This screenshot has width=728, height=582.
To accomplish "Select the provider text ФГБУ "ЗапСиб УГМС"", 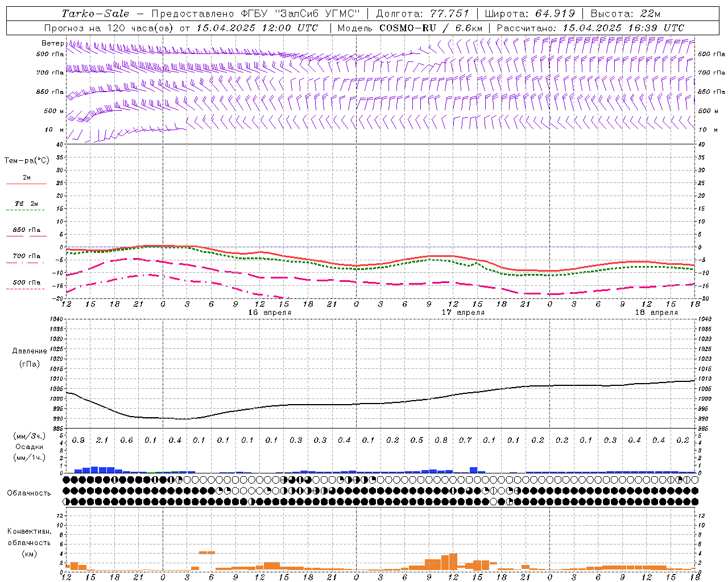I will [300, 14].
